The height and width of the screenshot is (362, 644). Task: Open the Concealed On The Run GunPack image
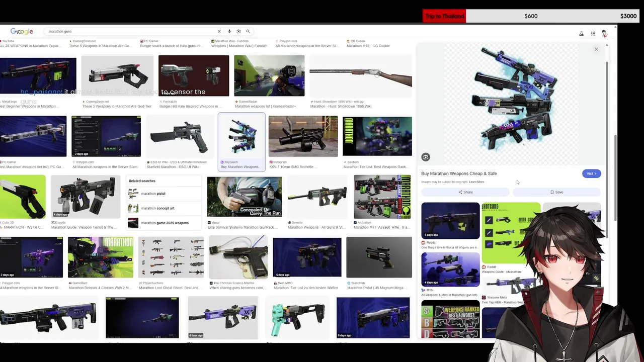tap(245, 197)
